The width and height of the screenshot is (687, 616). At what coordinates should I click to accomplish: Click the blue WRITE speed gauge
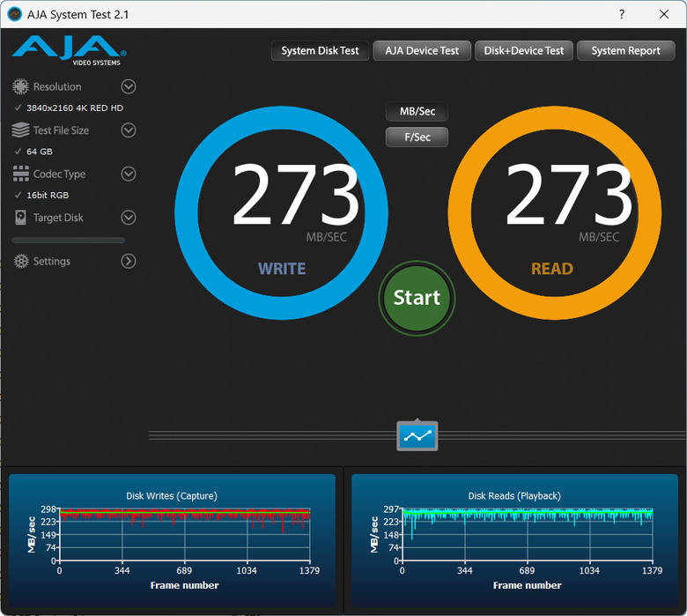tap(281, 212)
